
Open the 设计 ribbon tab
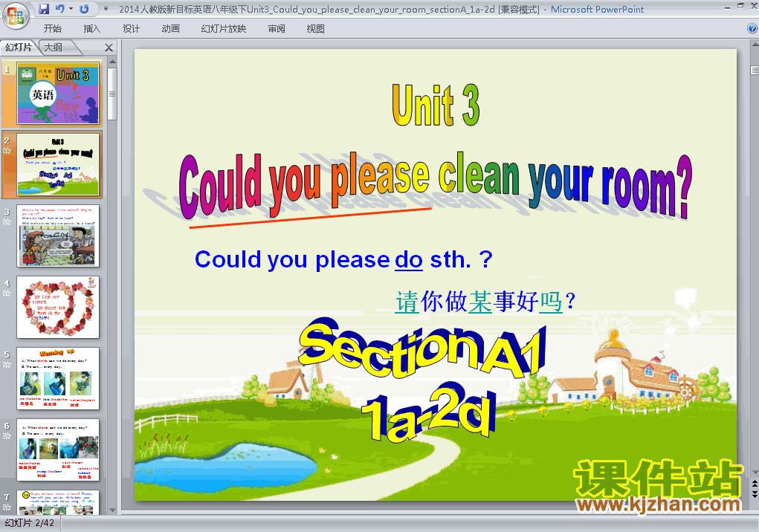(x=131, y=29)
